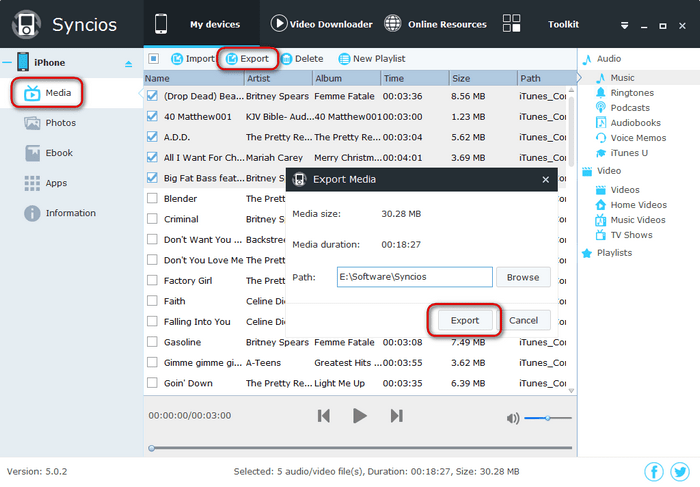
Task: Open the My devices tab
Action: click(201, 24)
